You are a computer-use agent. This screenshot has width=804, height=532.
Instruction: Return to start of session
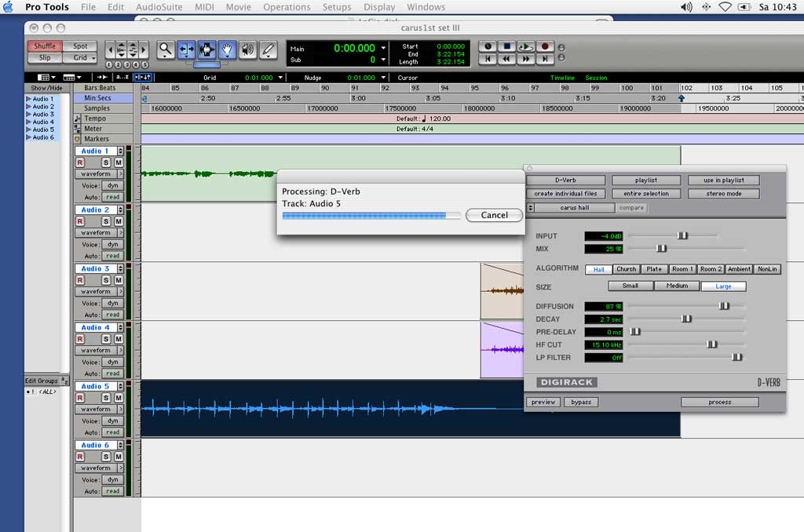click(488, 59)
